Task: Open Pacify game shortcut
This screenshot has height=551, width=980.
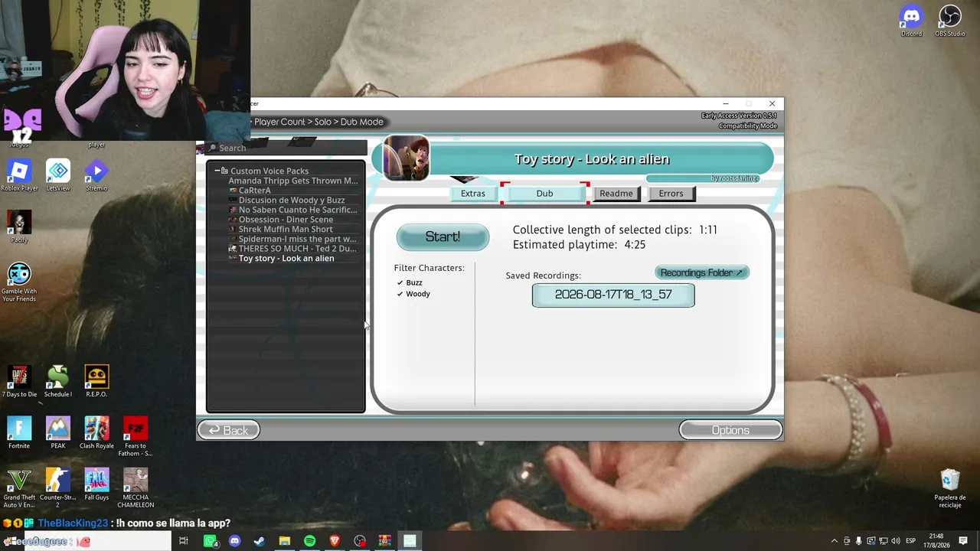Action: click(x=19, y=227)
